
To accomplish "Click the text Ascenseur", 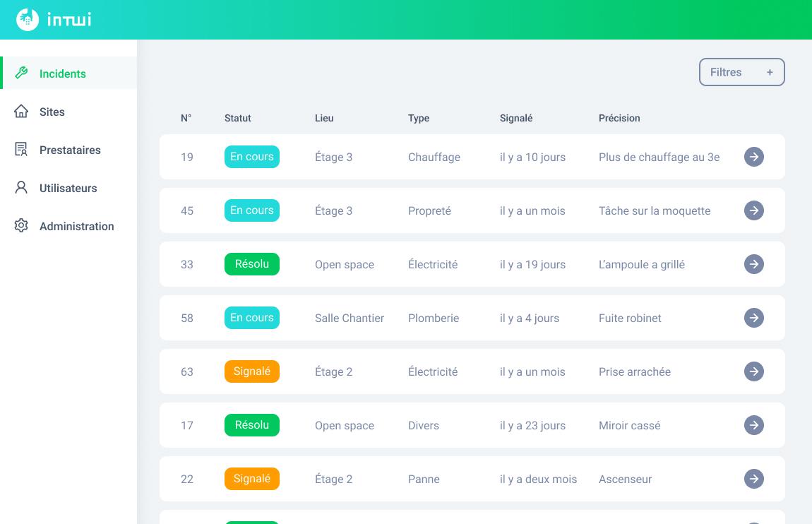I will 625,479.
